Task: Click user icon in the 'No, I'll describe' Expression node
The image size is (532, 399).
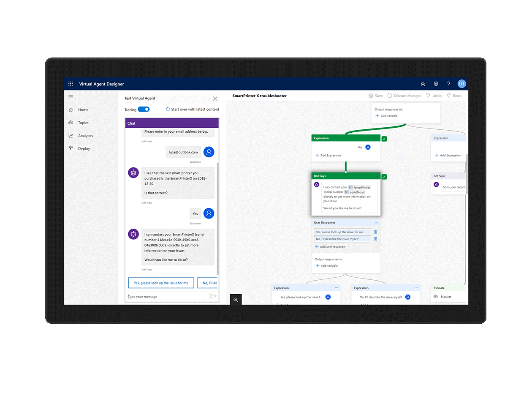Action: pos(408,297)
